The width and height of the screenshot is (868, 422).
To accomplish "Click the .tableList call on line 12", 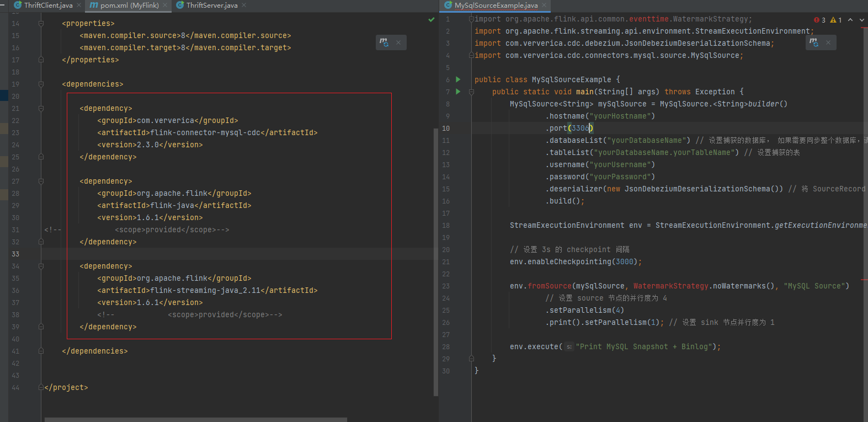I will pyautogui.click(x=642, y=153).
